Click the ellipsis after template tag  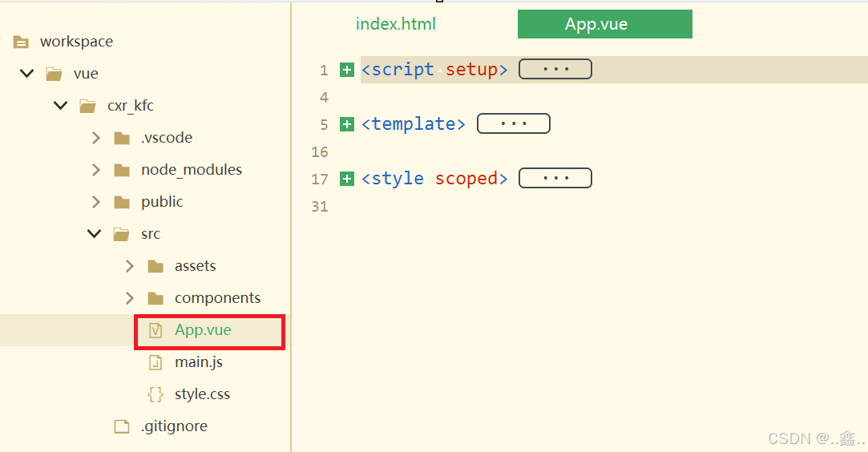(514, 123)
